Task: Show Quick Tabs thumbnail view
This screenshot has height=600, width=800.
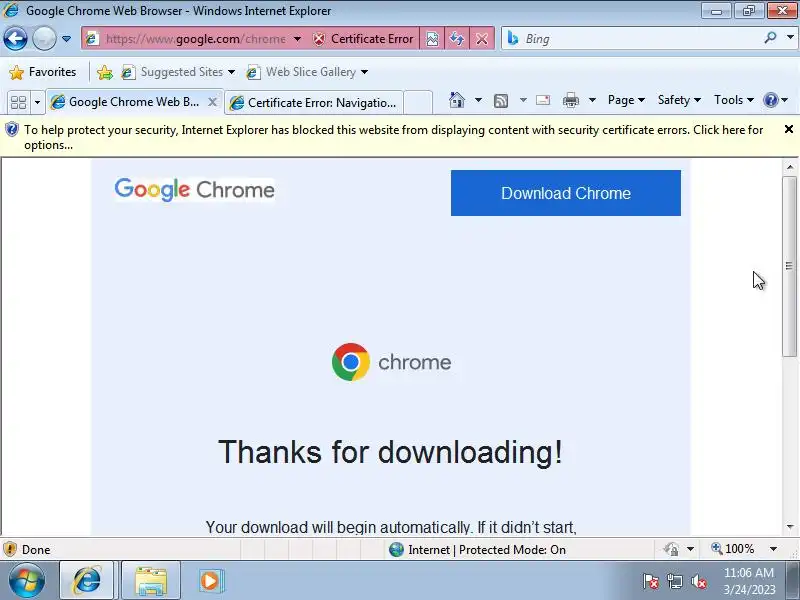Action: click(x=18, y=102)
